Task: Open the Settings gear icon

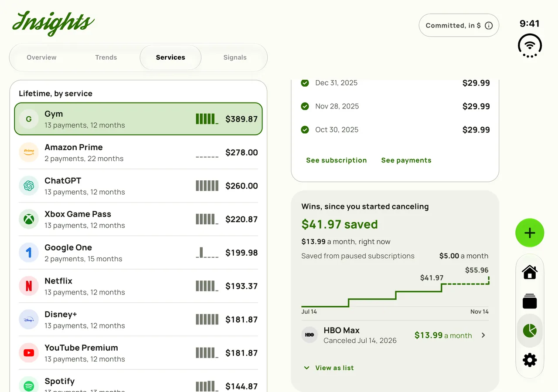Action: (530, 360)
